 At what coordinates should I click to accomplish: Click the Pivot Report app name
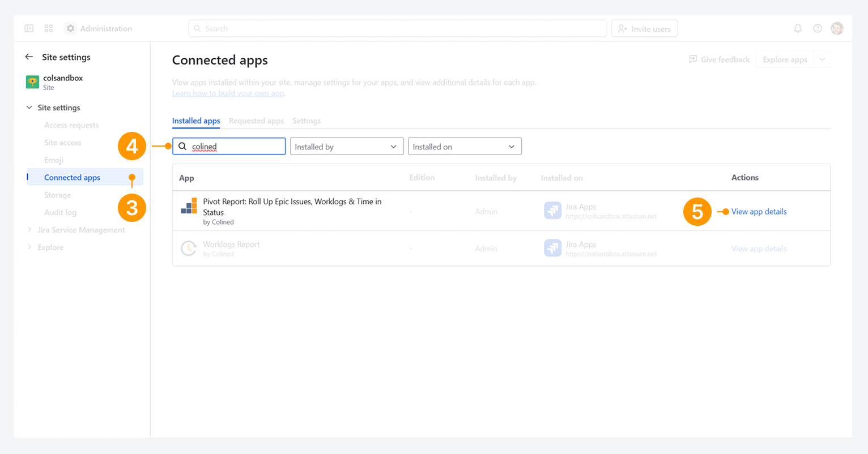pyautogui.click(x=292, y=207)
